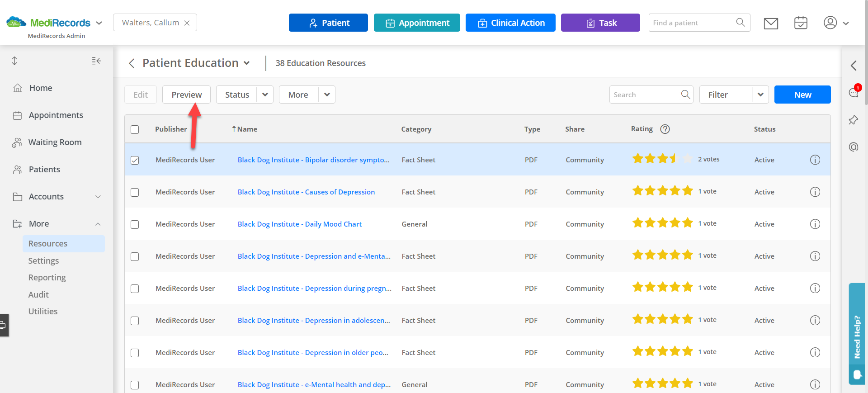Open the calendar check icon in header
The width and height of the screenshot is (868, 393).
[801, 23]
